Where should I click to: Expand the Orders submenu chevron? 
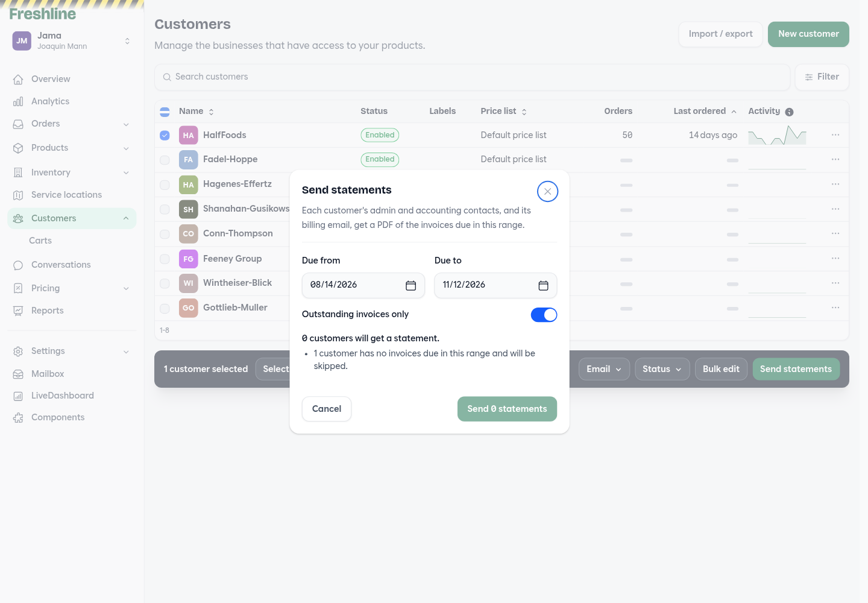(x=126, y=124)
